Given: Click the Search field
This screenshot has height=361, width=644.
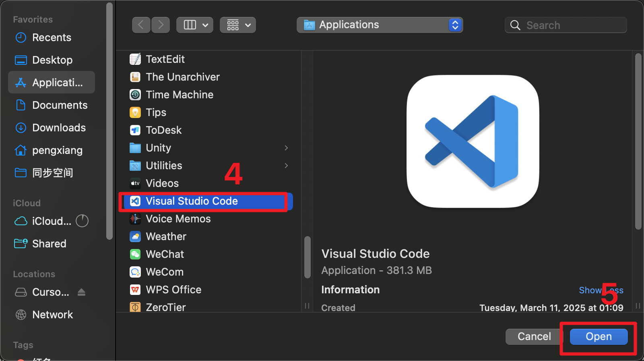Looking at the screenshot, I should [x=566, y=25].
